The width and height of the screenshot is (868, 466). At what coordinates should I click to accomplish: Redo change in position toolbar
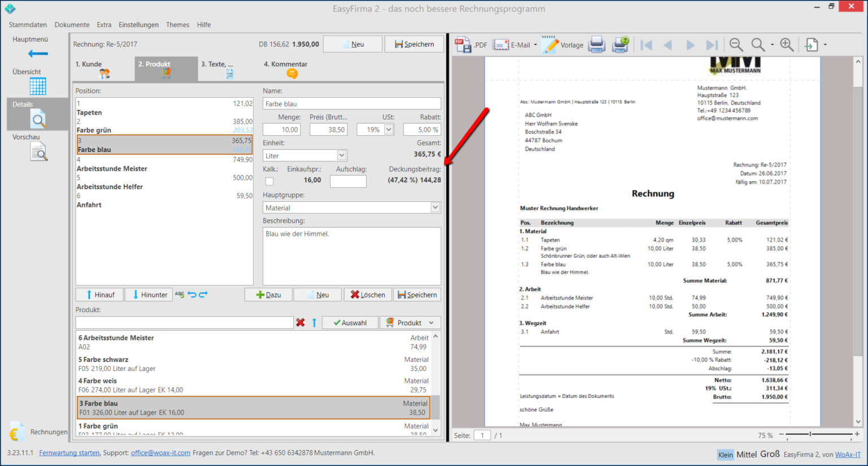click(x=203, y=295)
